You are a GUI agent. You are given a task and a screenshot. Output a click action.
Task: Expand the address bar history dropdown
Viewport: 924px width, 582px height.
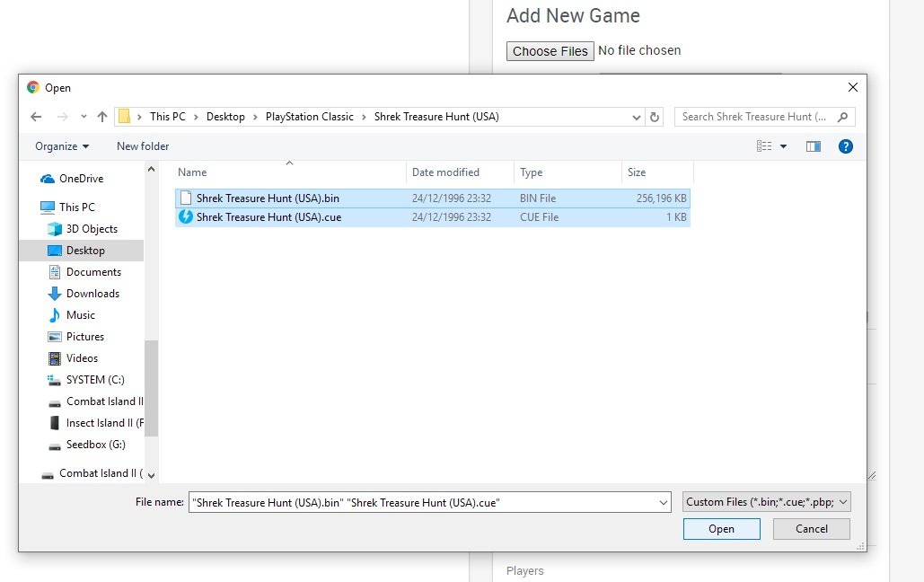pyautogui.click(x=637, y=117)
